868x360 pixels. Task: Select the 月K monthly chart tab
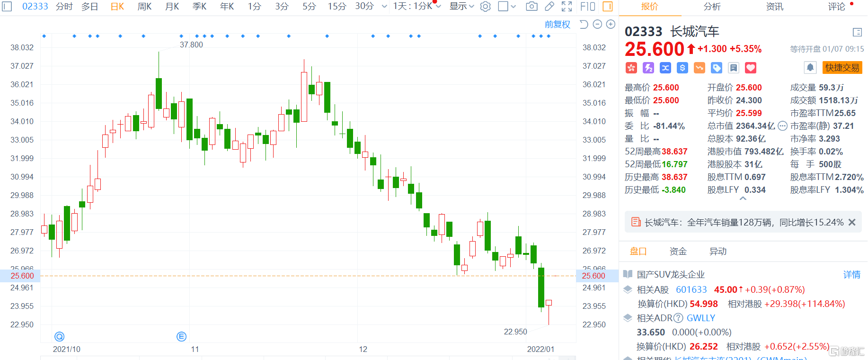tap(172, 6)
